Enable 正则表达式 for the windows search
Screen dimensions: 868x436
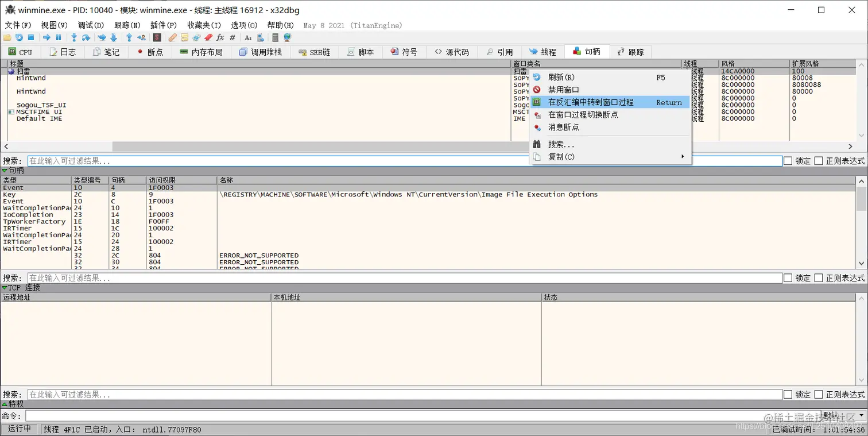819,161
